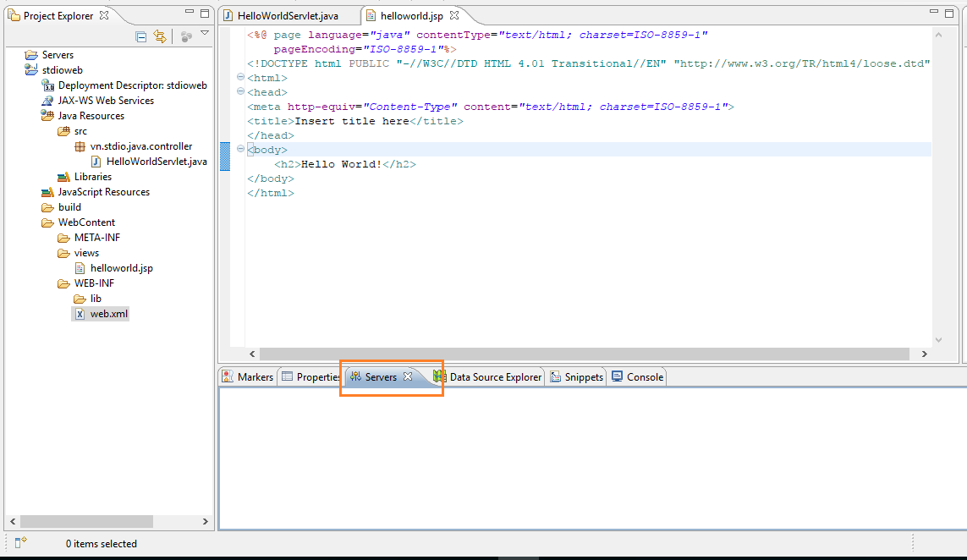Click editor vertical scroll down arrow
967x560 pixels.
(x=938, y=340)
